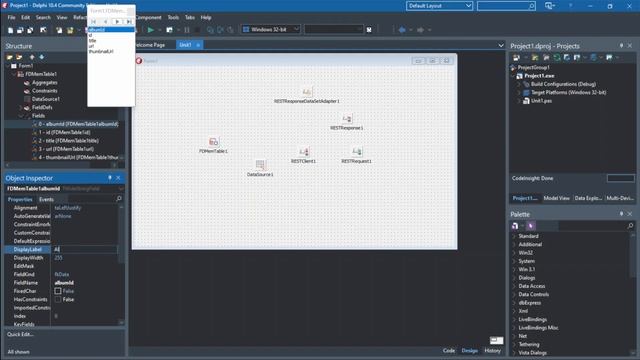This screenshot has width=640, height=360.
Task: Expand the Data Access palette category
Action: click(514, 286)
